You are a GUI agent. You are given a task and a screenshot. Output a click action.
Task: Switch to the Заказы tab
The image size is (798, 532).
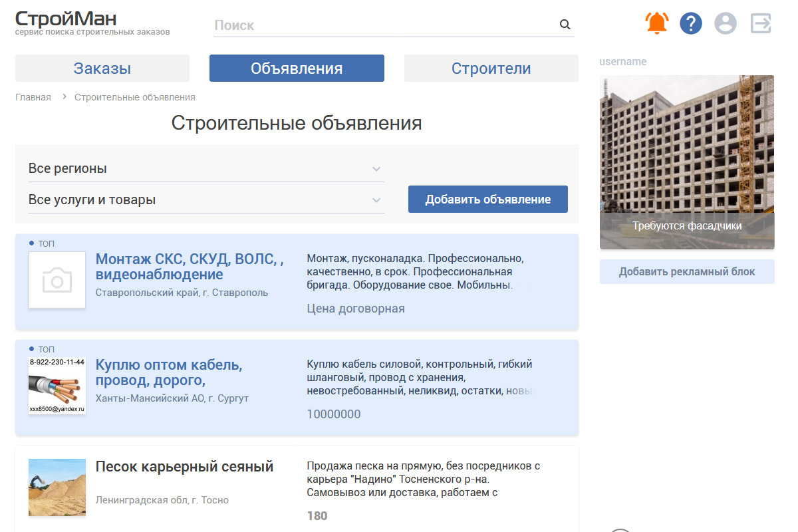click(x=102, y=68)
